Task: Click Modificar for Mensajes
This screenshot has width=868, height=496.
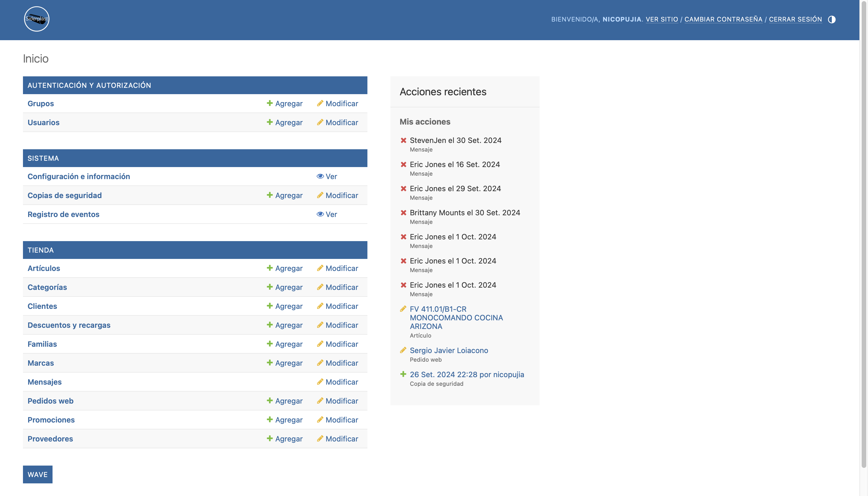Action: (x=337, y=382)
